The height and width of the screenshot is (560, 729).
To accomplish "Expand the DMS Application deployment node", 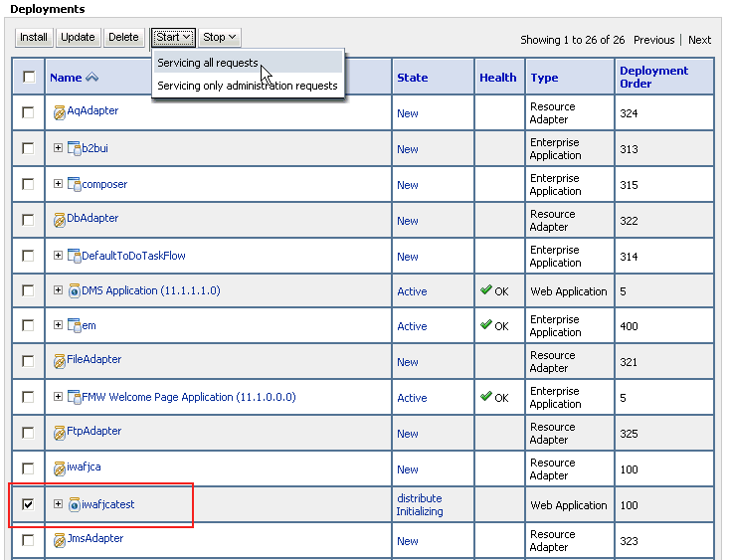I will coord(58,290).
